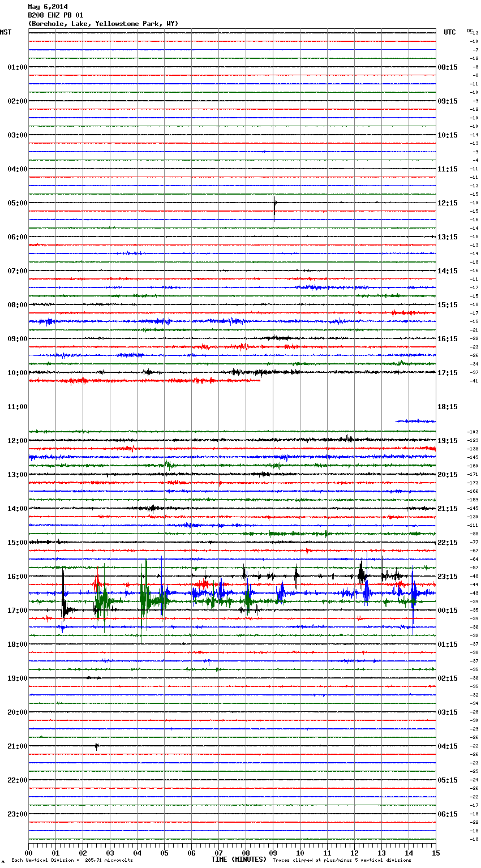
Task: Select the DC offset value -173
Action: click(x=473, y=483)
